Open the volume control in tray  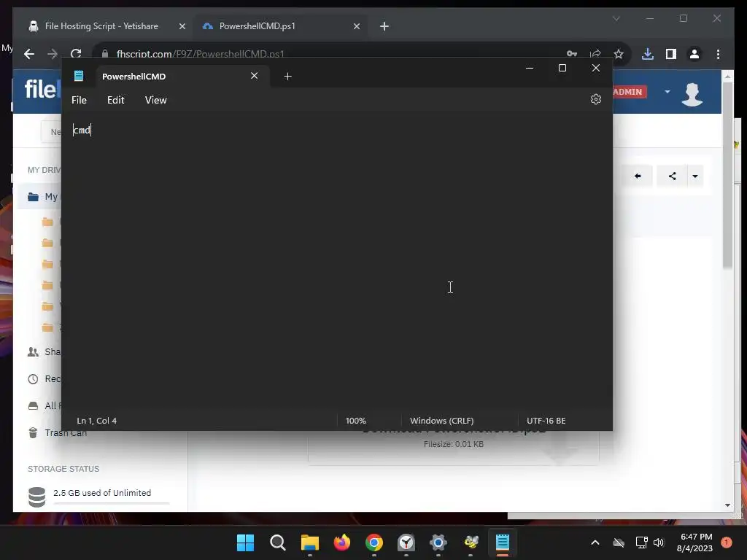point(659,542)
